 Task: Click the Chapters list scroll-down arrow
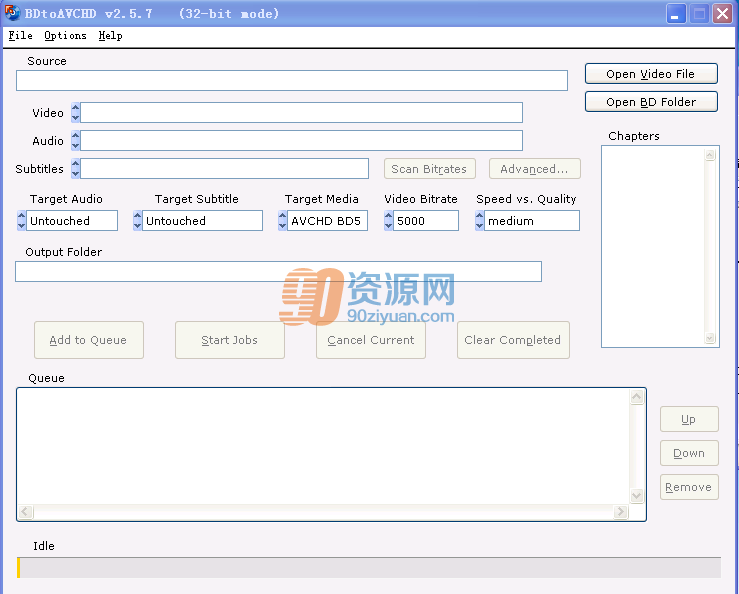click(710, 338)
